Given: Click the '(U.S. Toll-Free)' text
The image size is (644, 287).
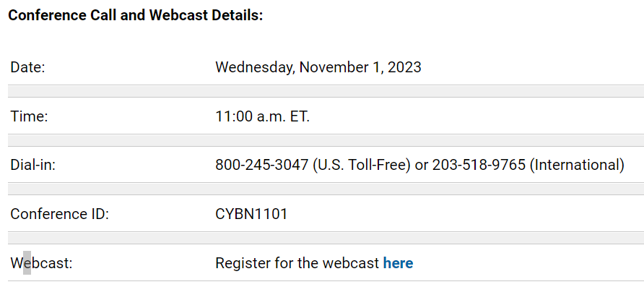Looking at the screenshot, I should pos(362,165).
